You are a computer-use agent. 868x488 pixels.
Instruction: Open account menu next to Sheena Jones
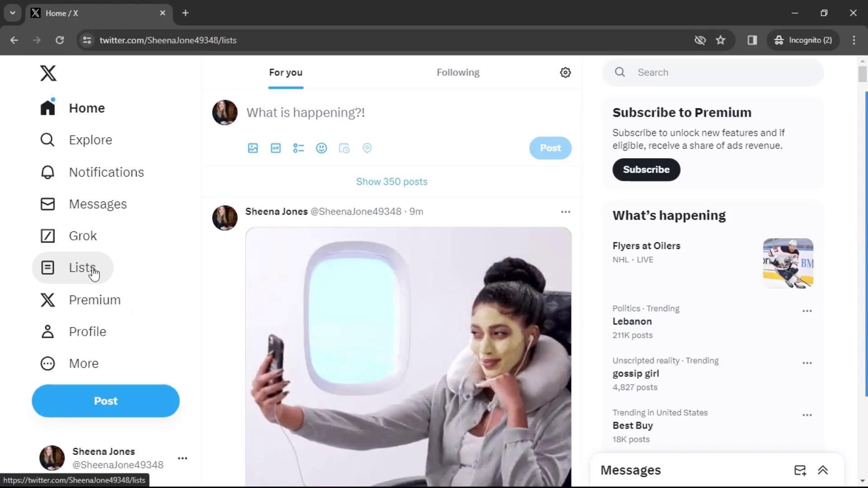click(182, 458)
